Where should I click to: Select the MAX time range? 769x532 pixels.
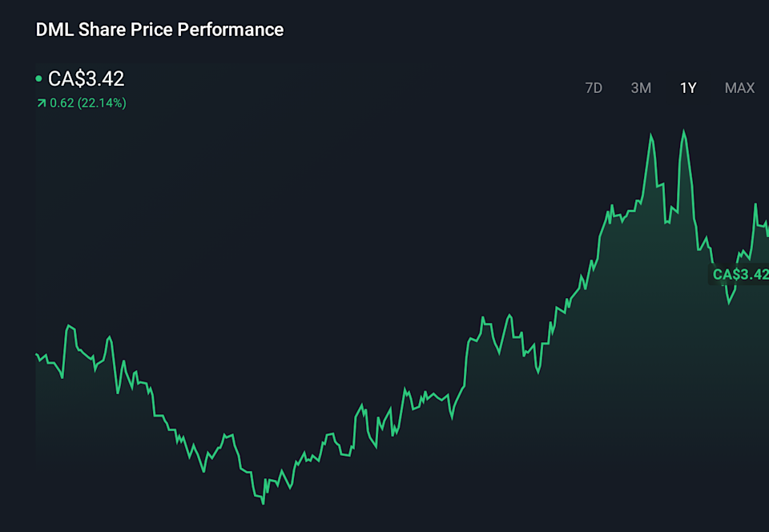pyautogui.click(x=739, y=88)
